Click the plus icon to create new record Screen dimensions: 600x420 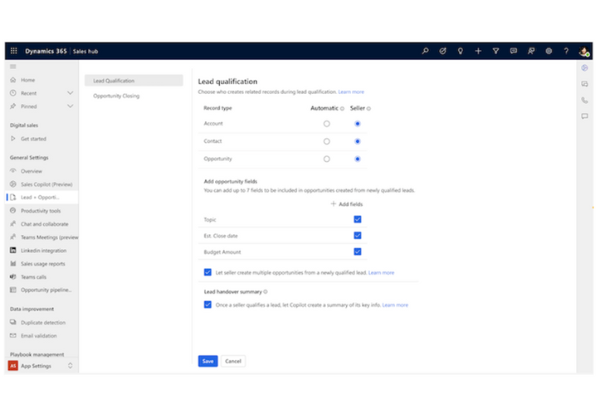pos(478,51)
